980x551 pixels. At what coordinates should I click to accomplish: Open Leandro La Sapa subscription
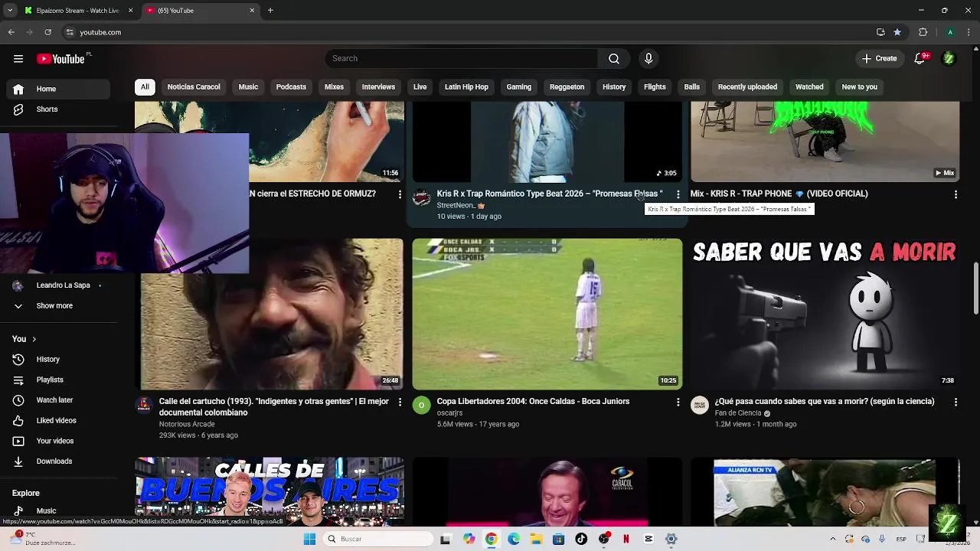pyautogui.click(x=63, y=285)
